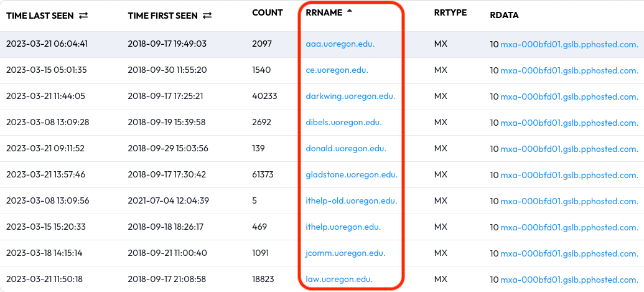644x292 pixels.
Task: Click first seen 2018-09-17 17:25:21
Action: pyautogui.click(x=165, y=96)
